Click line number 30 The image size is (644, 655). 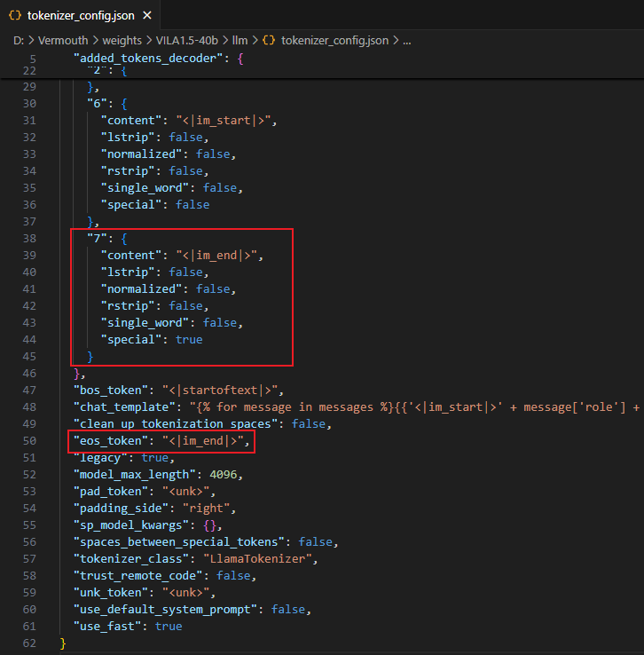coord(29,104)
